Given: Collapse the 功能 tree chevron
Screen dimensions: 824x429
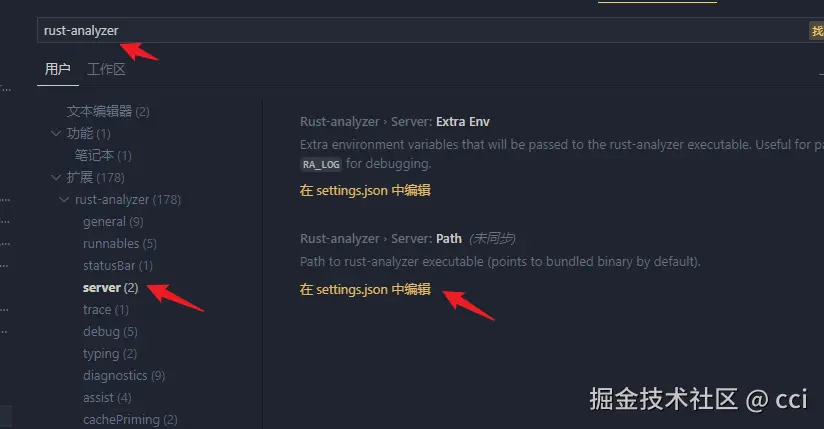Looking at the screenshot, I should click(x=56, y=133).
